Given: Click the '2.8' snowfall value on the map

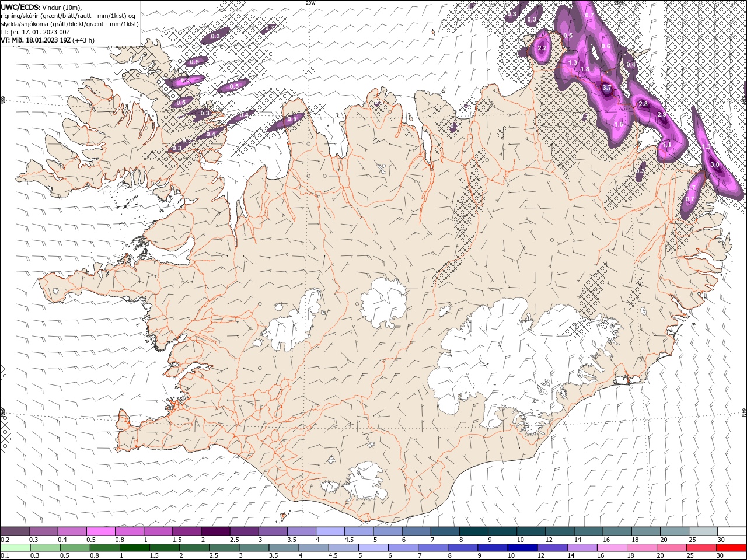Looking at the screenshot, I should click(x=644, y=104).
